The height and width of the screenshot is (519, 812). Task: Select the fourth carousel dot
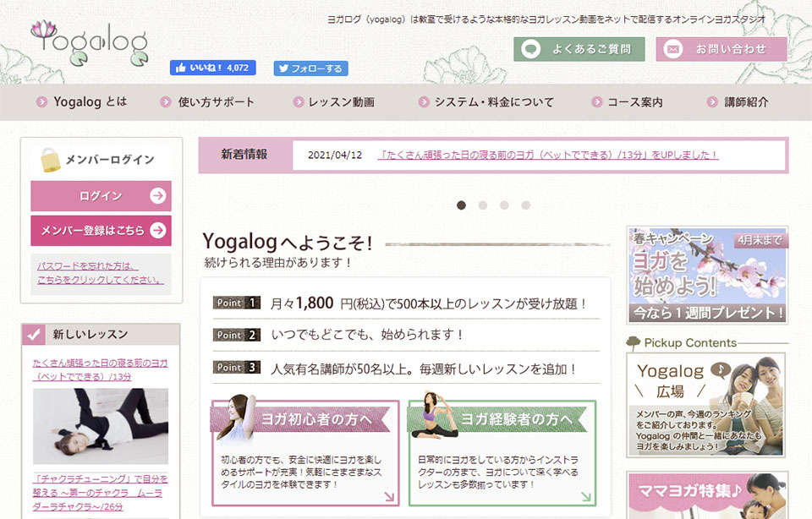click(525, 205)
